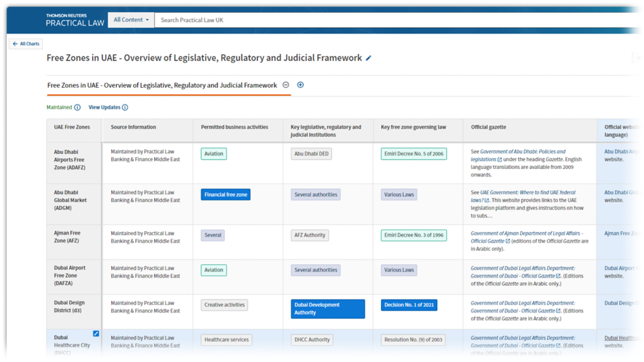Open external link icon in Ajman Official Gazette
Viewport: 644px width, 362px height.
(508, 241)
